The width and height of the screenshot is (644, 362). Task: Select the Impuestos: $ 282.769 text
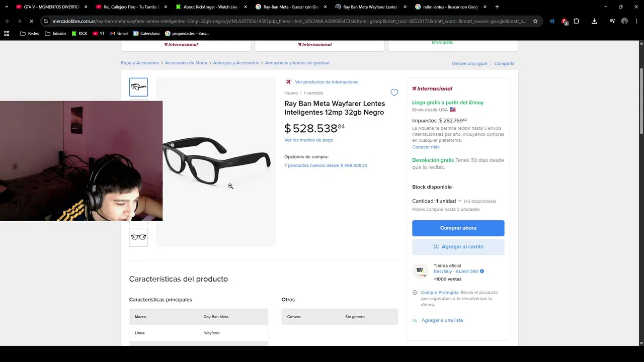click(x=439, y=121)
